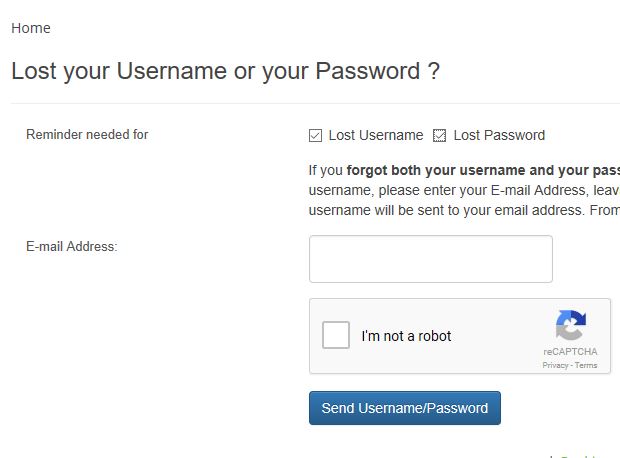Click the reCAPTCHA logo icon
Image resolution: width=620 pixels, height=458 pixels.
[x=571, y=325]
